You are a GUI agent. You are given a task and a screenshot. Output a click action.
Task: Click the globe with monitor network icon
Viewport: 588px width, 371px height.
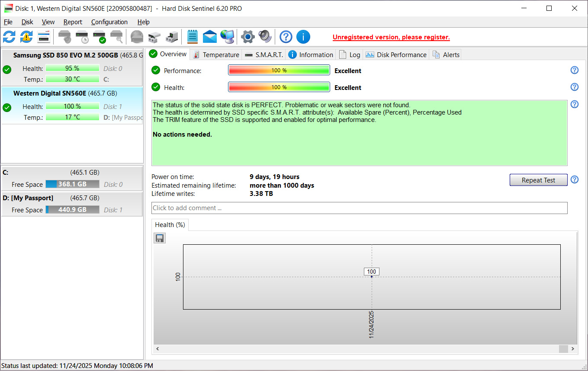[227, 37]
